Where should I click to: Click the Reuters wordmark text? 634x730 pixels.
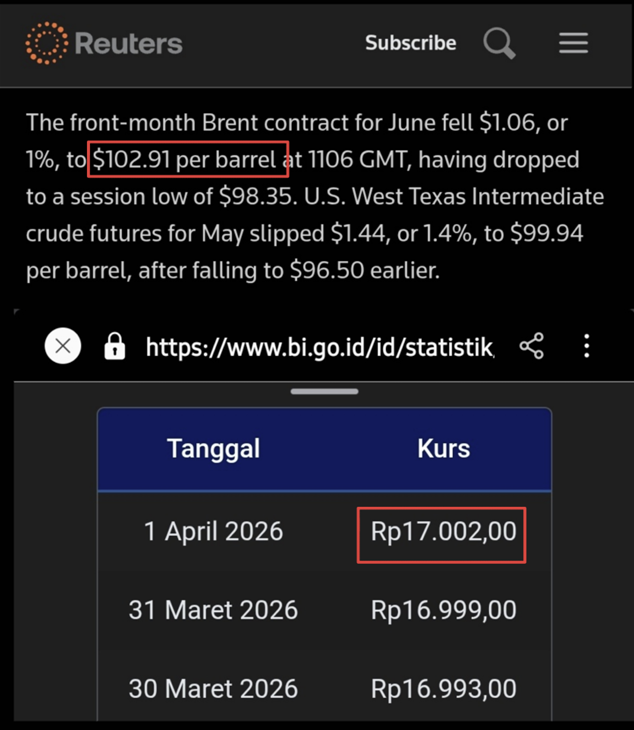click(128, 43)
